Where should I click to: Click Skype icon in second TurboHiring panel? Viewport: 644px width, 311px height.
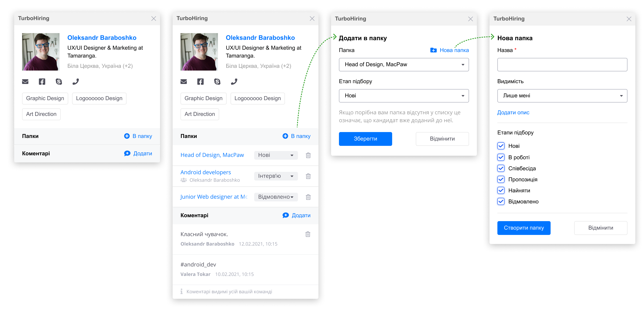[x=217, y=82]
